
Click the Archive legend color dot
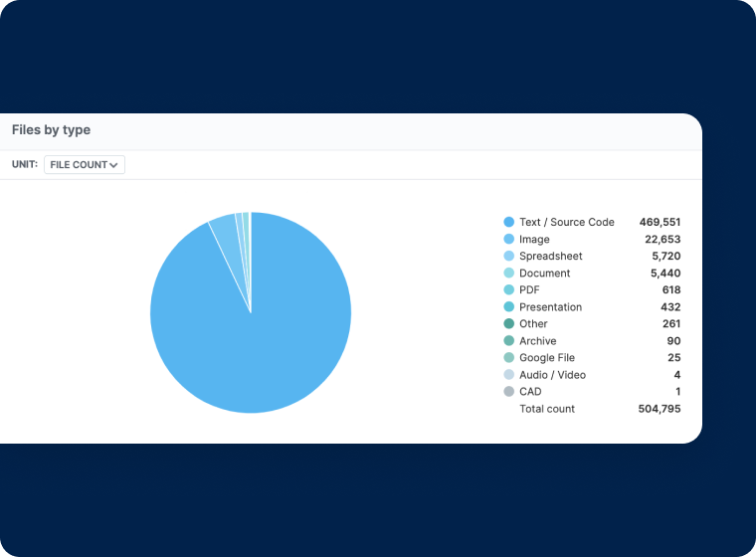509,341
